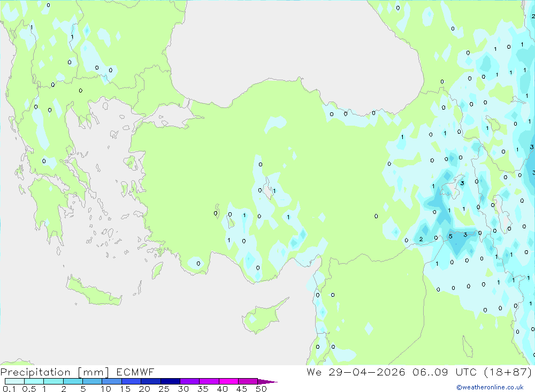
Task: Open the weatheronline.co.uk credit link
Action: pos(490,387)
